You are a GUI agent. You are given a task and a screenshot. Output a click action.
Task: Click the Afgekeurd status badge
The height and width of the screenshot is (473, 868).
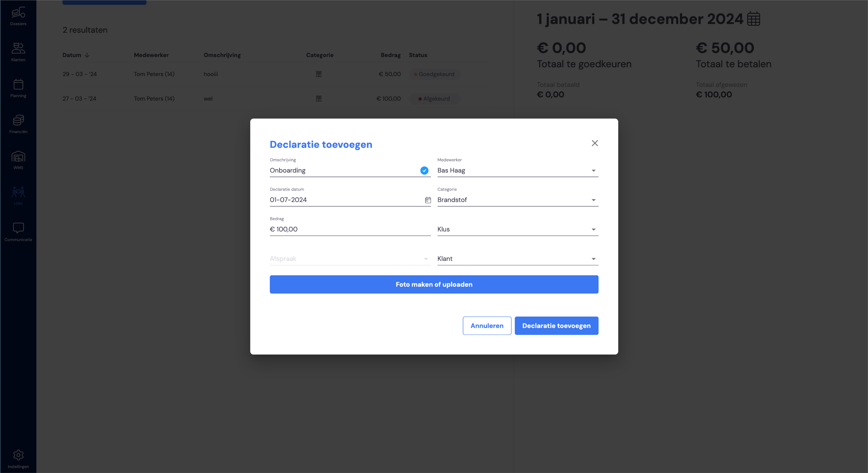coord(435,99)
